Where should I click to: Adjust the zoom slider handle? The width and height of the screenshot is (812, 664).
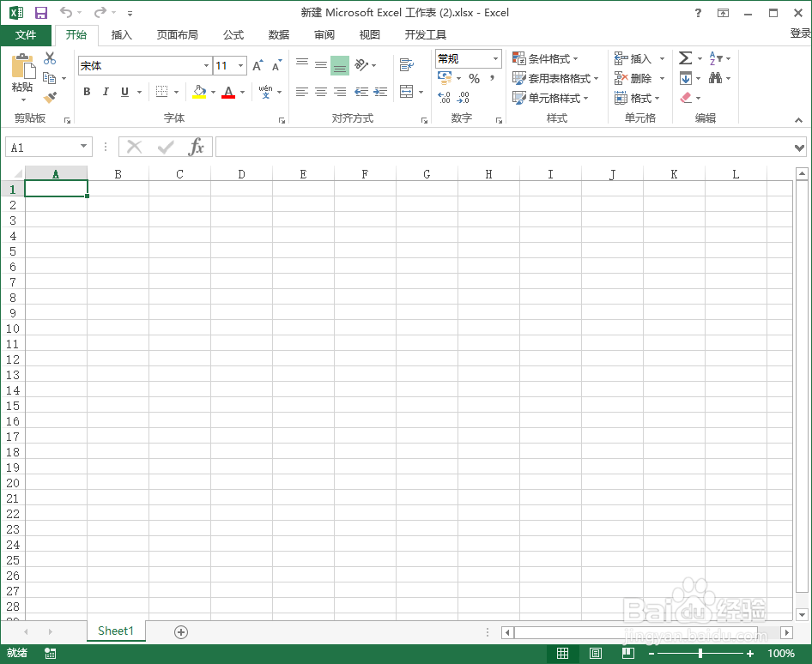(700, 653)
